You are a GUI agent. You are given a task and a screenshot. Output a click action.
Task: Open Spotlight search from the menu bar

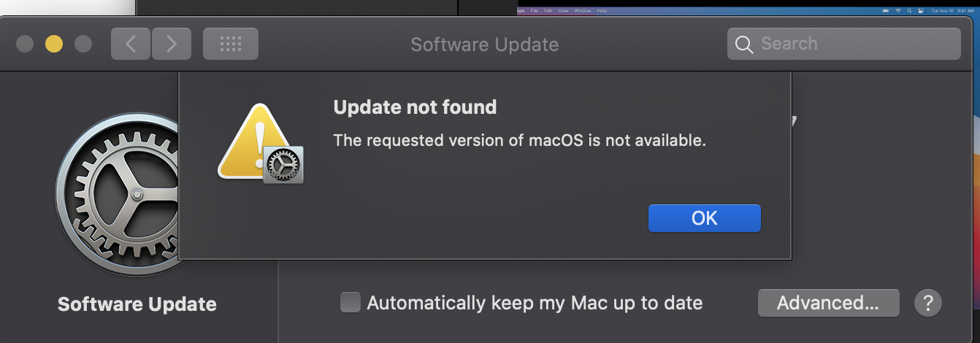tap(909, 11)
